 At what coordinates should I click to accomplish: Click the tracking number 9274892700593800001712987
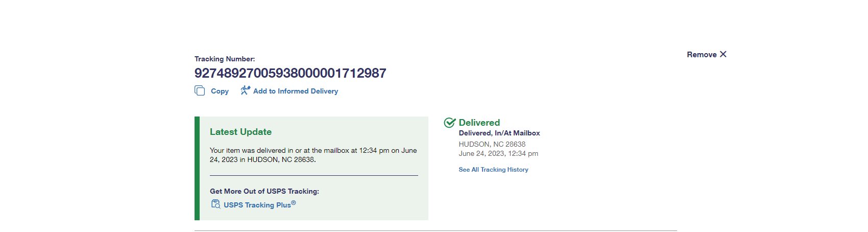[290, 73]
